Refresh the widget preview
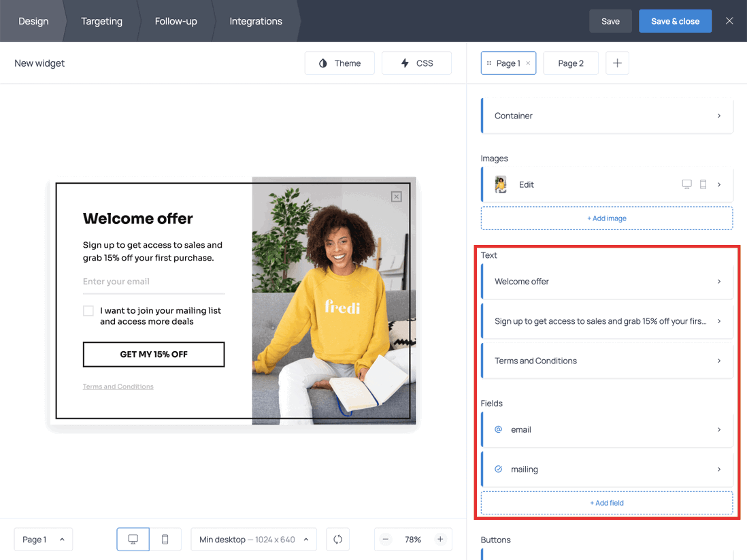Screen dimensions: 747x560 point(337,539)
